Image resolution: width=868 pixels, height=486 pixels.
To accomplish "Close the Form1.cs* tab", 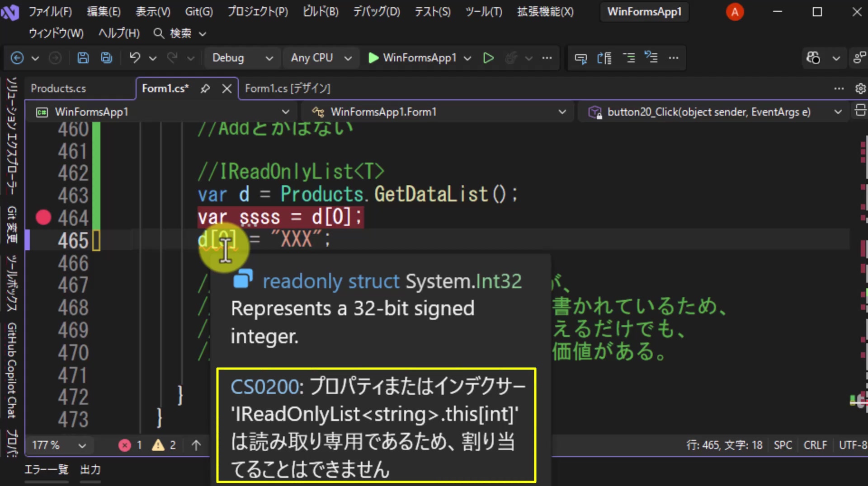I will (227, 89).
